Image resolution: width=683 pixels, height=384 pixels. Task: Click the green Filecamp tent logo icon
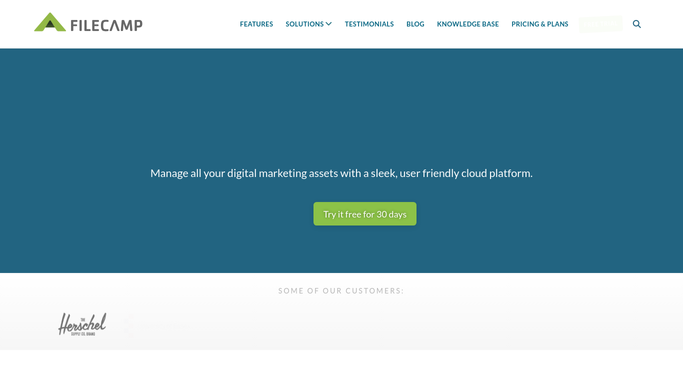click(50, 22)
